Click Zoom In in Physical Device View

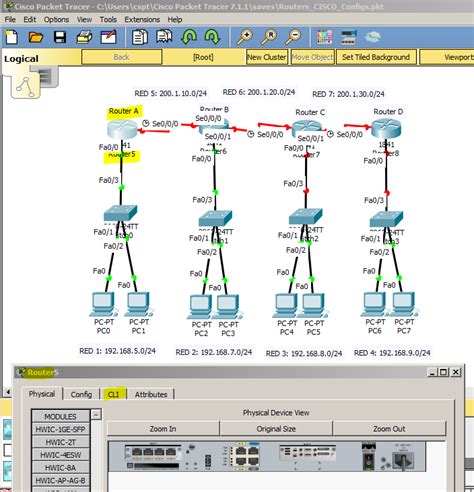(163, 429)
